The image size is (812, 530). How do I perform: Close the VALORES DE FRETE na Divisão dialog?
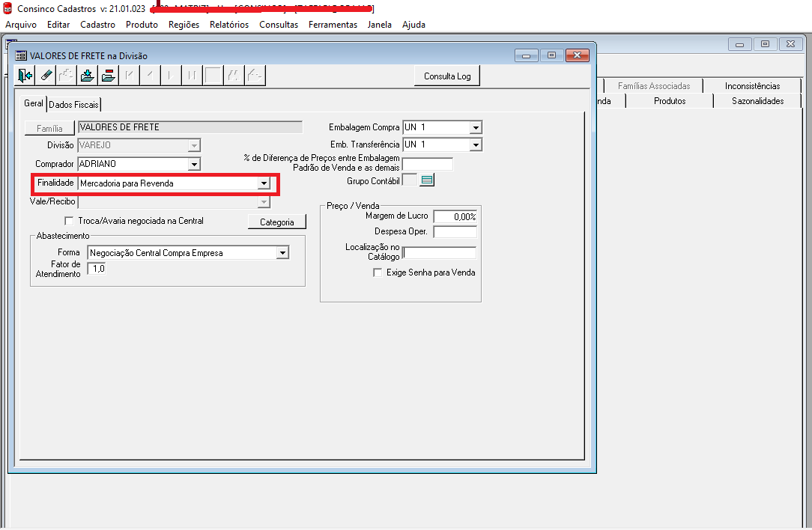578,55
